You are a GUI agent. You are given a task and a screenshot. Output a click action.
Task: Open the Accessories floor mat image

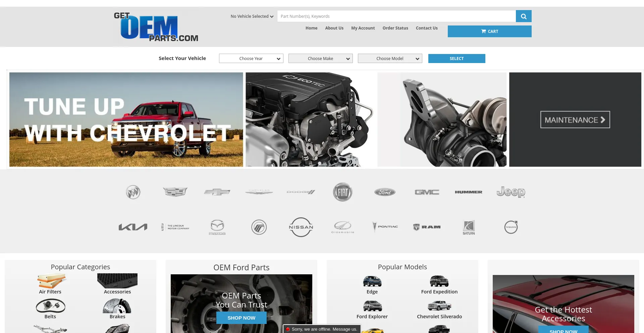click(117, 281)
